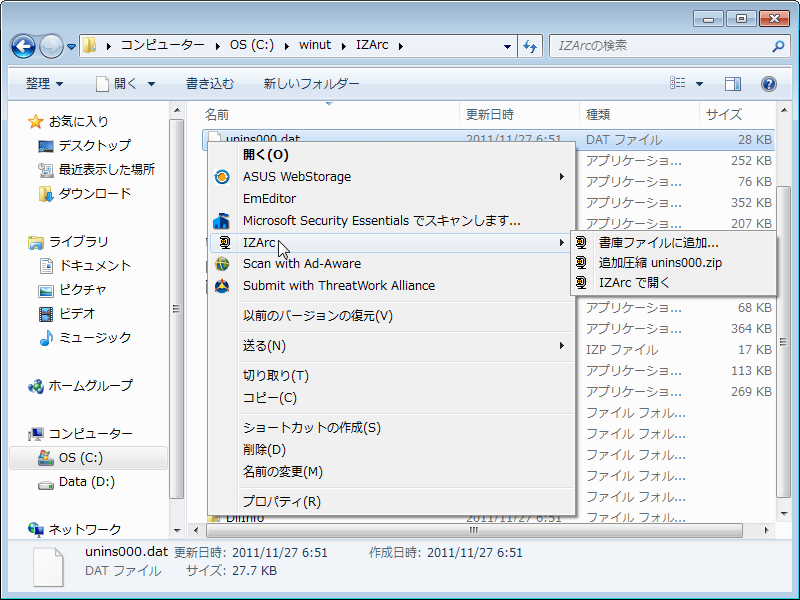The width and height of the screenshot is (800, 600).
Task: Open the view options dropdown arrow
Action: pyautogui.click(x=699, y=84)
